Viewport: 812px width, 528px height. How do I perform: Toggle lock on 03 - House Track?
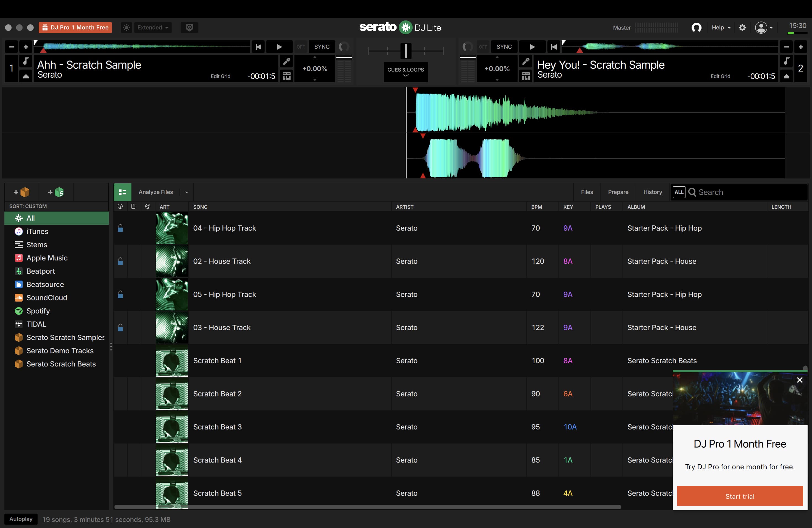(x=120, y=328)
